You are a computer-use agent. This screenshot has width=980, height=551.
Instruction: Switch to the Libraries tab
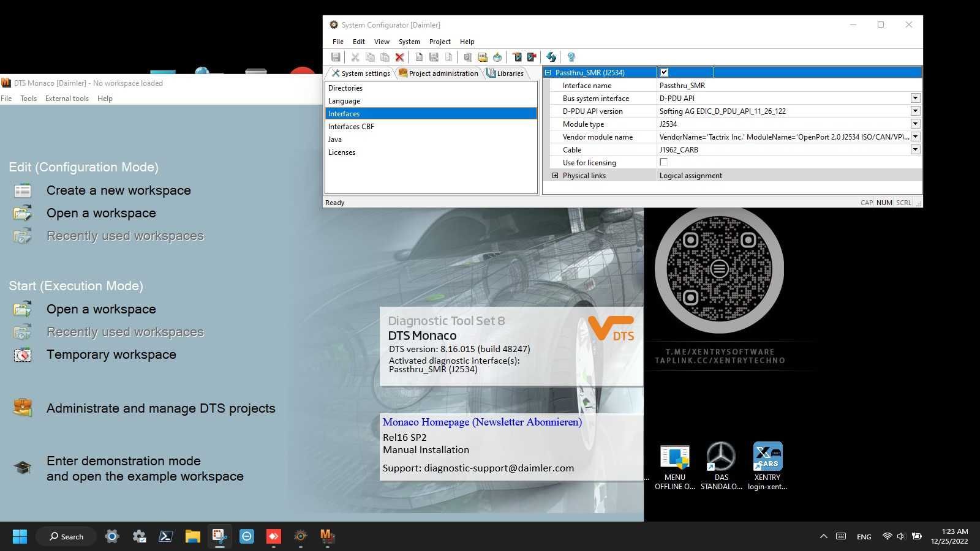pos(505,73)
